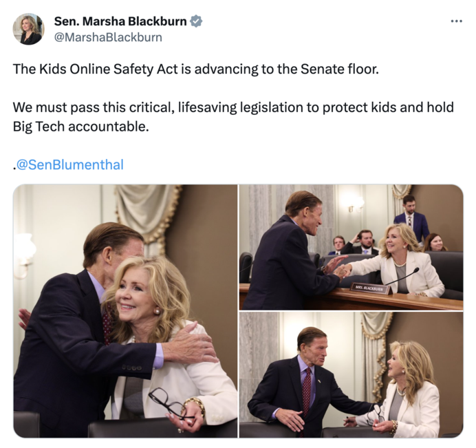Click the blue verified badge icon
Viewport: 476px width, 448px height.
coord(196,21)
